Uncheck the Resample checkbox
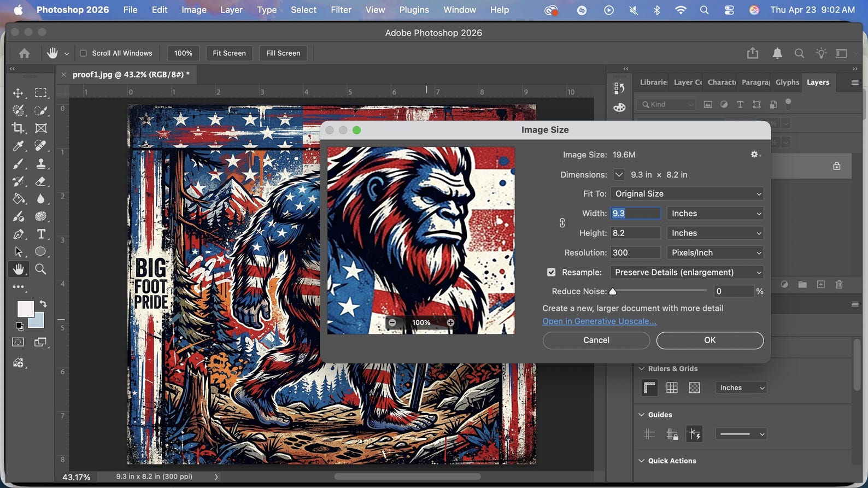868x488 pixels. click(551, 272)
